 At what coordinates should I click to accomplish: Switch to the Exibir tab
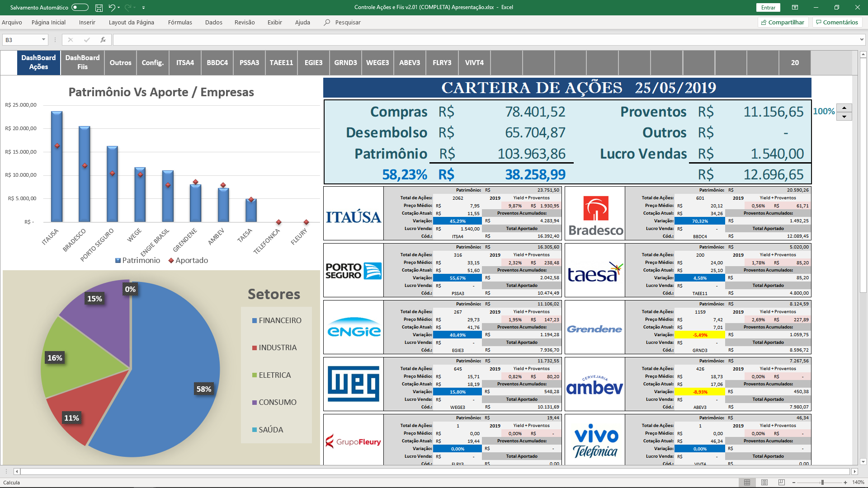point(274,22)
